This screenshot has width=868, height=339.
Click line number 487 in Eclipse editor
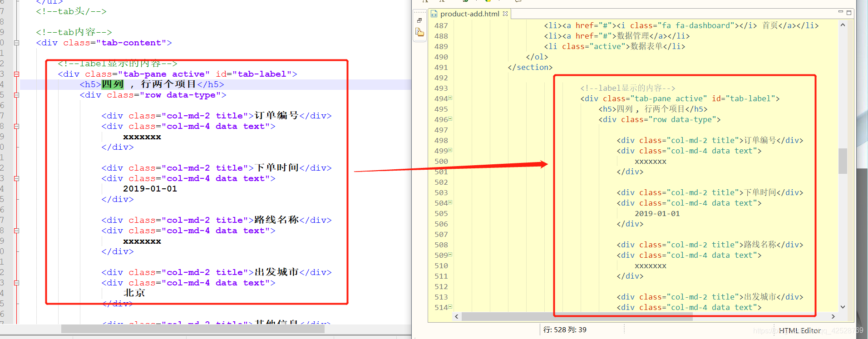pyautogui.click(x=441, y=26)
